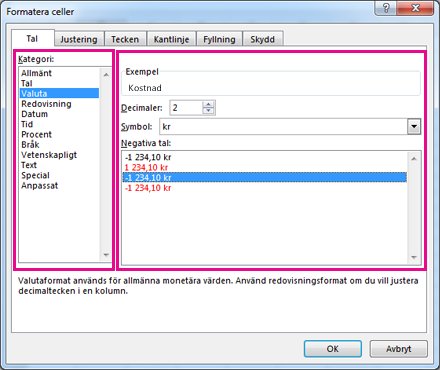
Task: Open the Fyllning tab
Action: pos(219,39)
